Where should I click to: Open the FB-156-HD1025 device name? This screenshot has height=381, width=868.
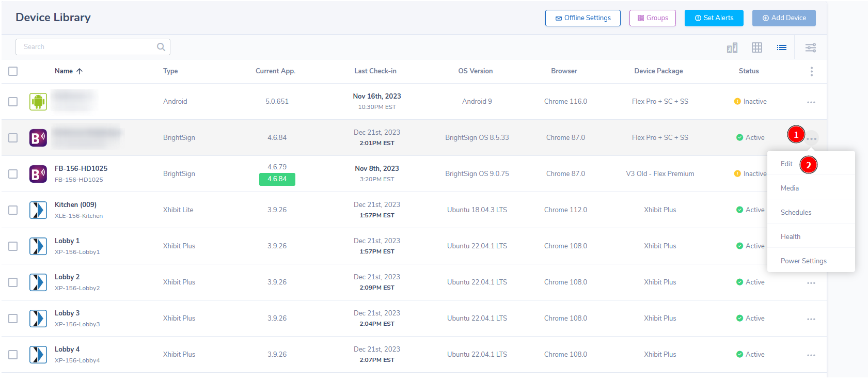(x=81, y=168)
